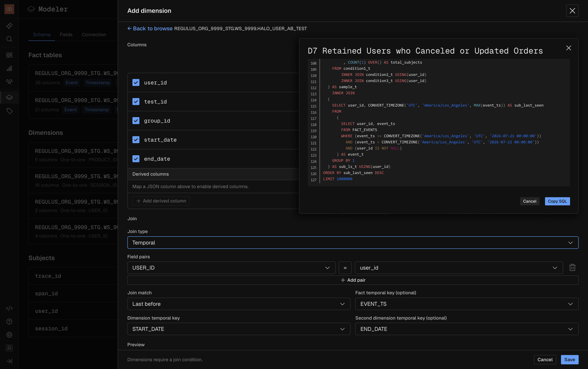Open the Join type Temporal dropdown
Viewport: 588px width, 369px height.
pyautogui.click(x=353, y=243)
